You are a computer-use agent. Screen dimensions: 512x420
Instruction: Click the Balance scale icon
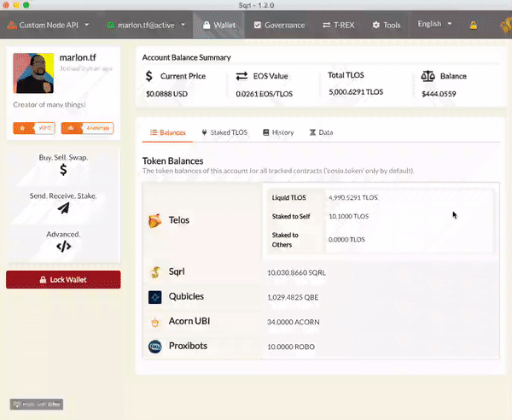428,76
